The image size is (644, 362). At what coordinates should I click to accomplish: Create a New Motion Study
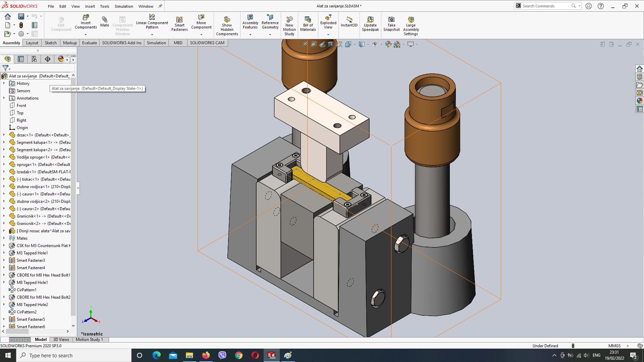289,26
